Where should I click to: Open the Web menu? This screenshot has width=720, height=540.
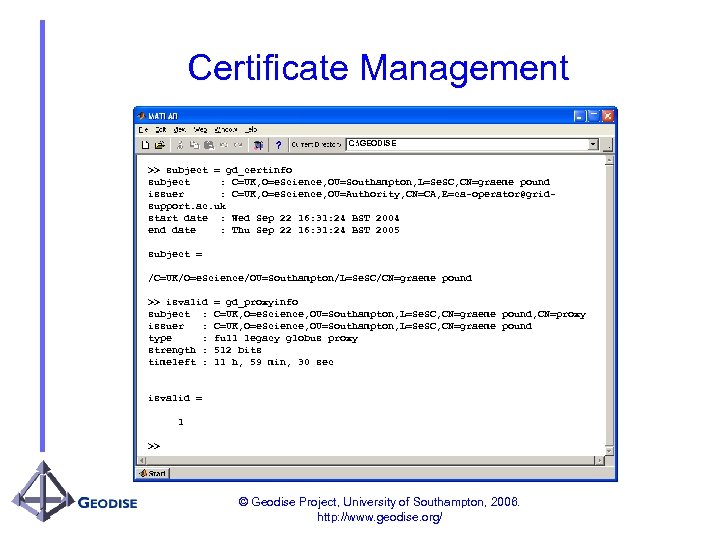pos(200,130)
